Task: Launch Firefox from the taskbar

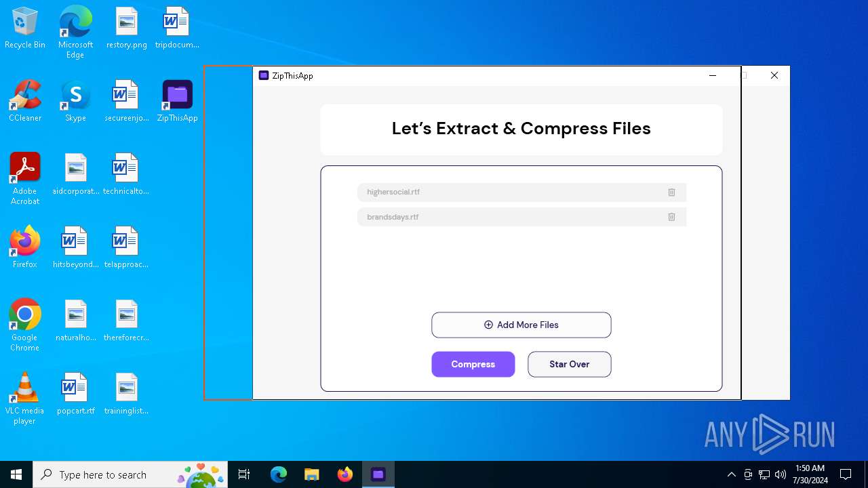Action: coord(345,474)
